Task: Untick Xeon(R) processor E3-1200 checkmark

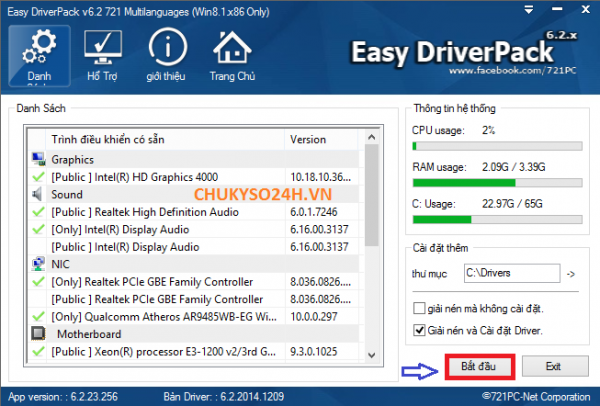Action: point(38,351)
